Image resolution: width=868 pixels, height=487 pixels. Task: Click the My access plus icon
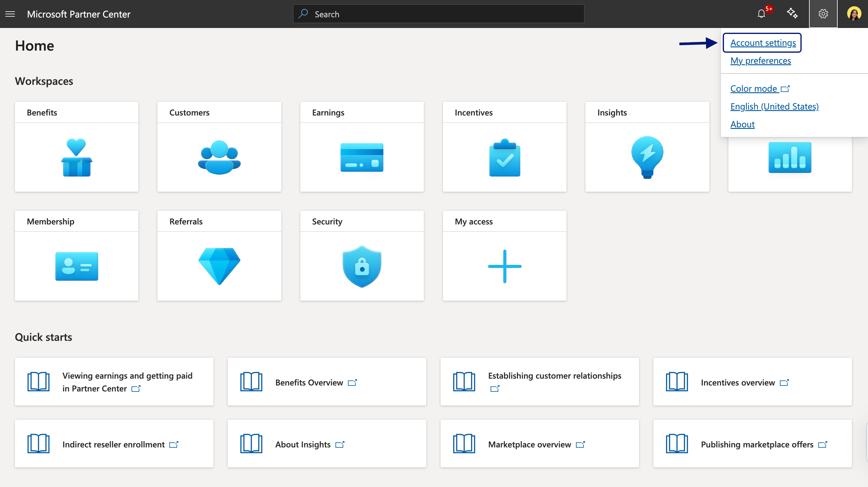pos(505,266)
